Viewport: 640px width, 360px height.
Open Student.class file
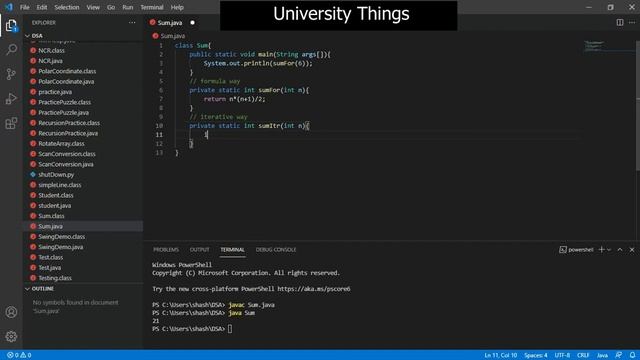click(56, 195)
